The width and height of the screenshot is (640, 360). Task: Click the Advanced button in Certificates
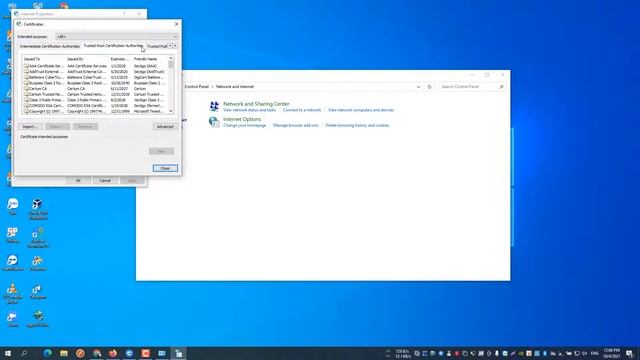click(x=165, y=127)
